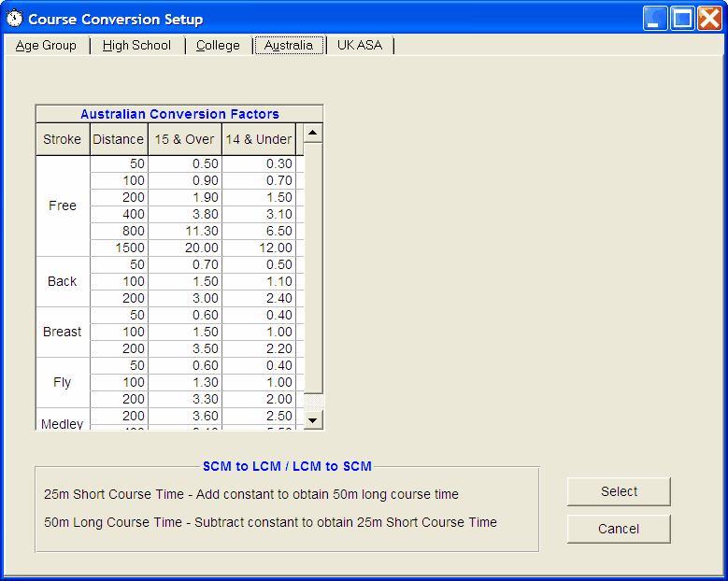Open the High School tab
The height and width of the screenshot is (581, 728).
[136, 45]
